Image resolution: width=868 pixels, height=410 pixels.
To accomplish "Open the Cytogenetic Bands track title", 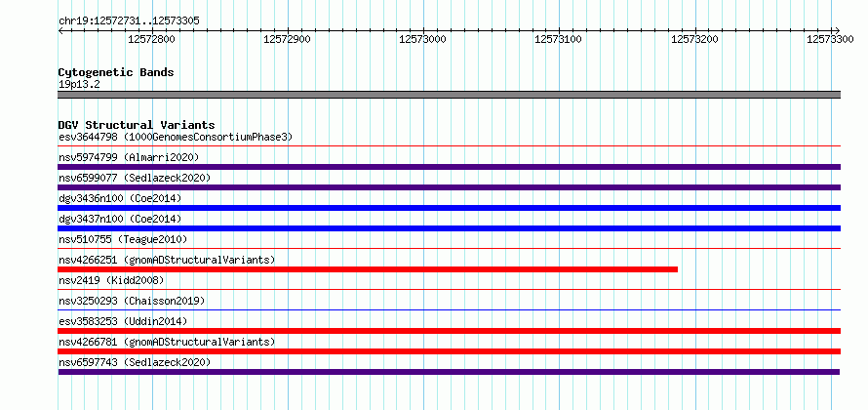I will 116,72.
